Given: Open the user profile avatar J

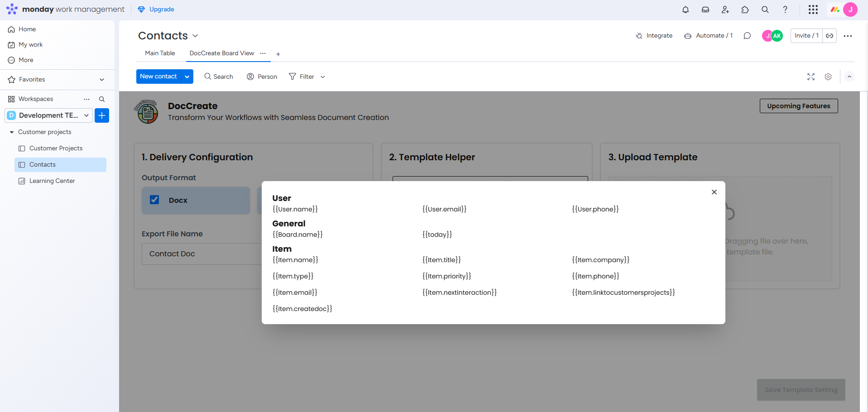Looking at the screenshot, I should [850, 10].
